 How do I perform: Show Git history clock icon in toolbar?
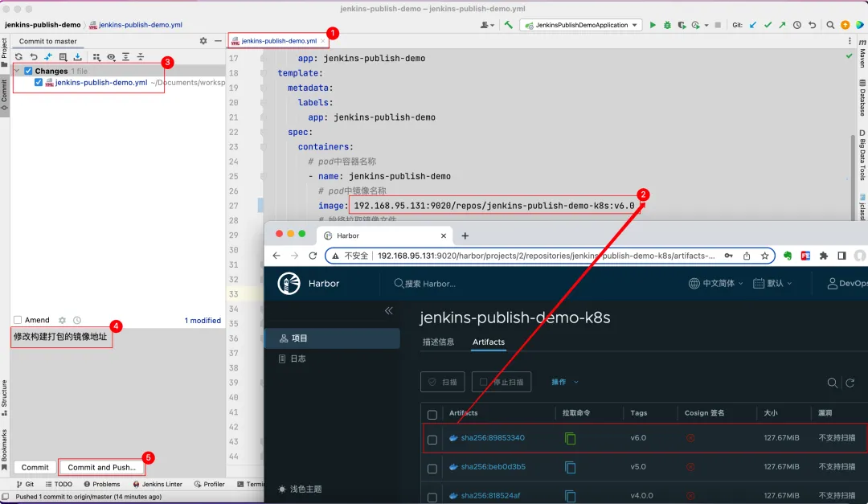797,25
